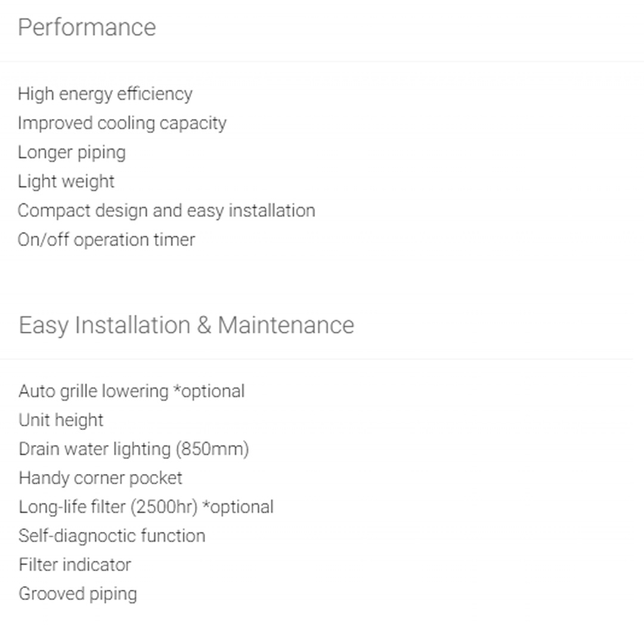Select the Handy corner pocket line

point(100,478)
